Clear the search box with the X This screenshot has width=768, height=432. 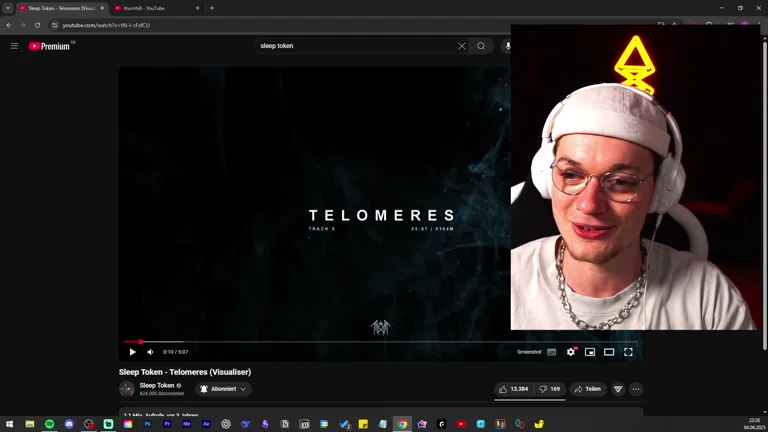[462, 46]
